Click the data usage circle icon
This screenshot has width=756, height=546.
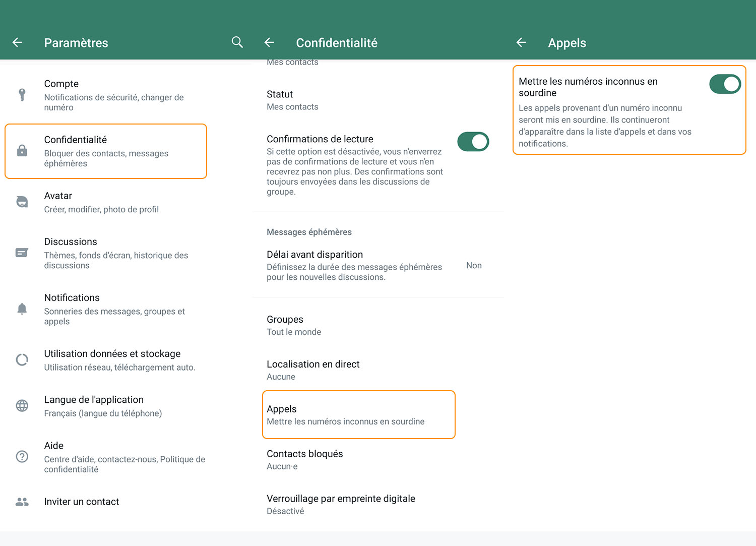tap(22, 359)
